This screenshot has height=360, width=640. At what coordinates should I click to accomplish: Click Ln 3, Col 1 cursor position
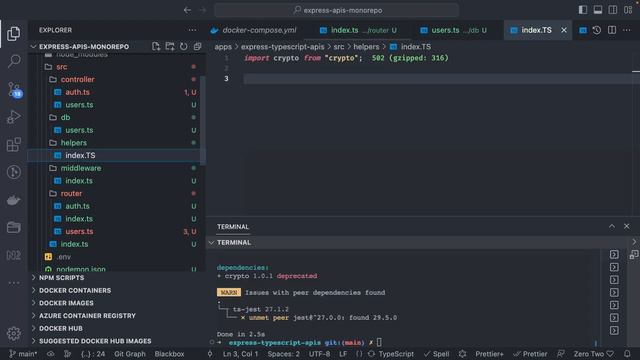(240, 354)
